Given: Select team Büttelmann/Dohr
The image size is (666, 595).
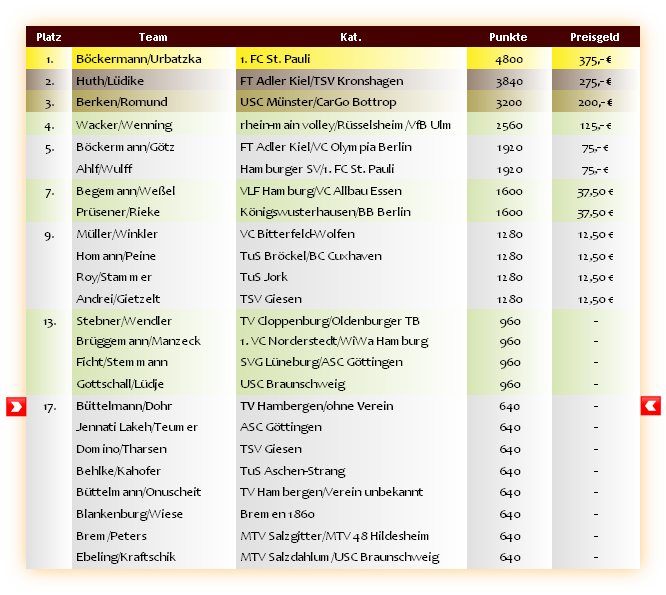Looking at the screenshot, I should point(124,406).
